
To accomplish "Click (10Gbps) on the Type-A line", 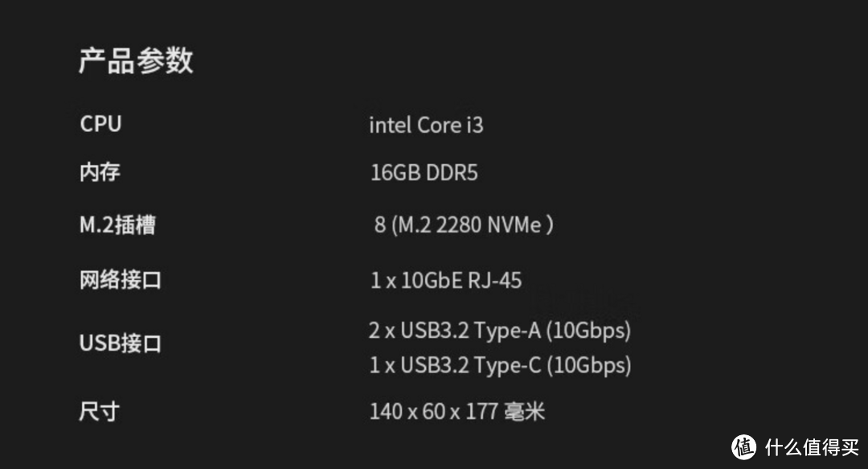I will [589, 330].
